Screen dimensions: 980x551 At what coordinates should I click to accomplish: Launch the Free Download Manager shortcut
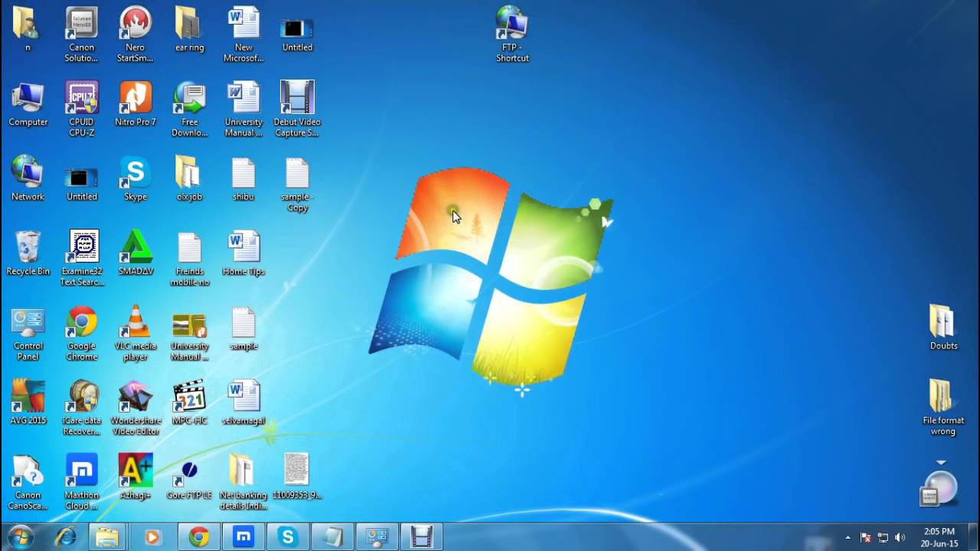189,109
